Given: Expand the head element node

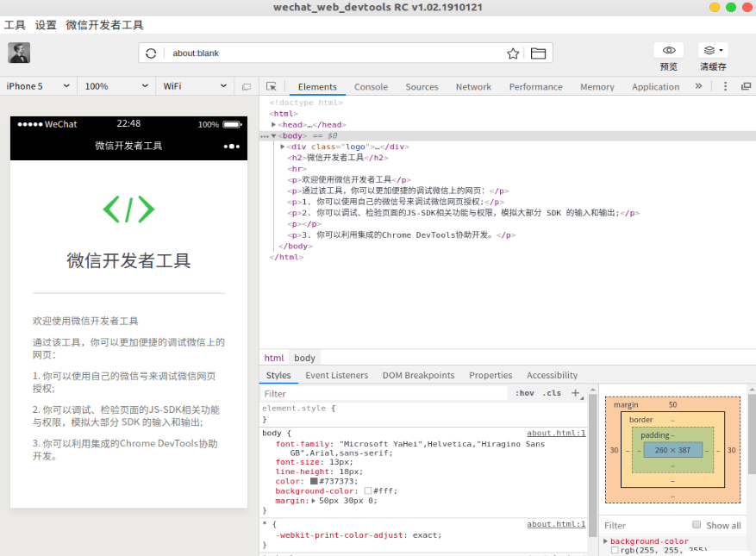Looking at the screenshot, I should pos(274,125).
